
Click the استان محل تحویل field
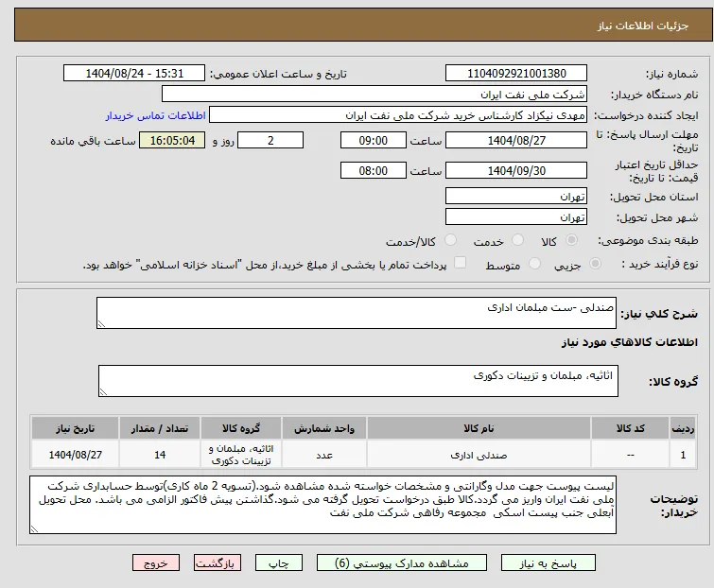click(516, 196)
